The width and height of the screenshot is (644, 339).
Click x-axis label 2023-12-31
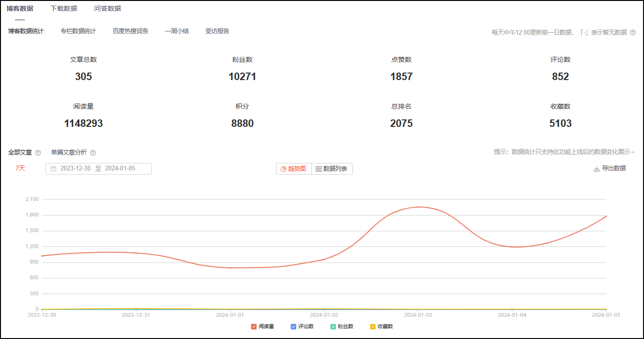[x=136, y=315]
